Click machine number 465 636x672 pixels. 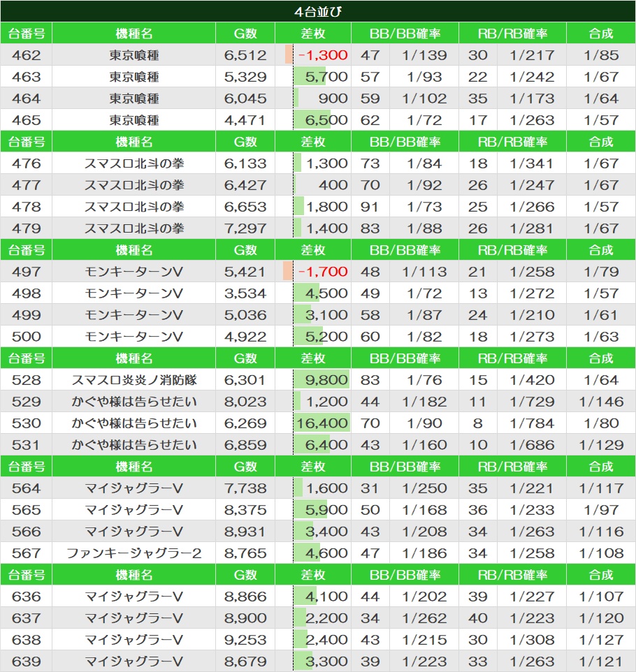pyautogui.click(x=26, y=120)
